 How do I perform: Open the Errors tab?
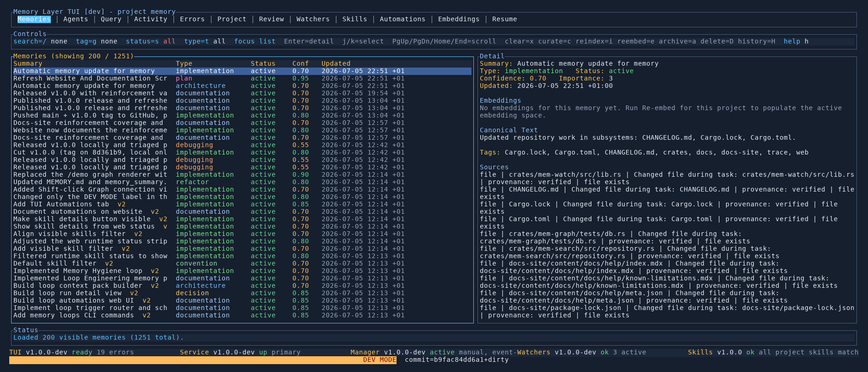(x=192, y=19)
